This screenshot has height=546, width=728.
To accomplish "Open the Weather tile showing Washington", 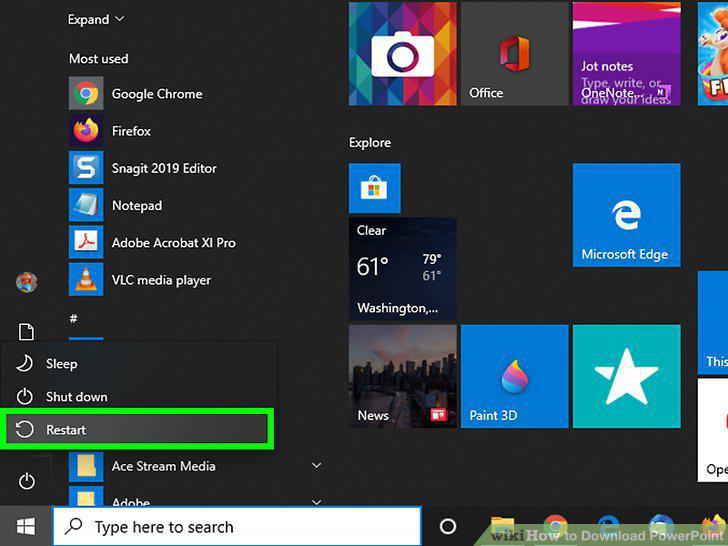I will tap(403, 269).
